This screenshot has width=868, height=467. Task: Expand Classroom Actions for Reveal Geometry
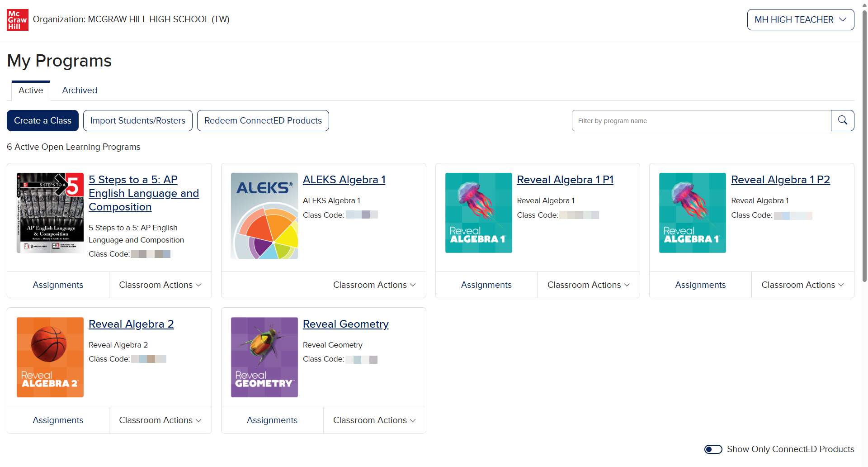[x=374, y=420]
